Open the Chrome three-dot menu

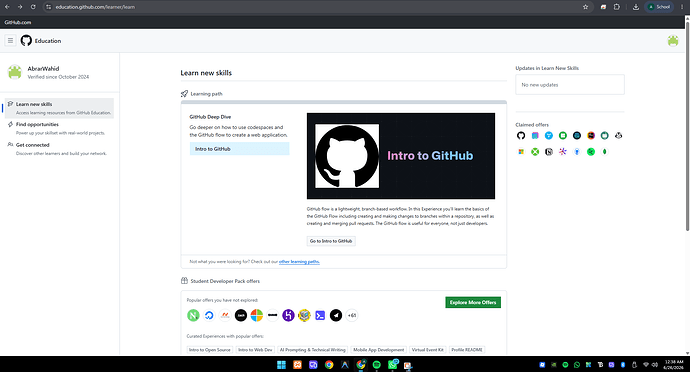(x=682, y=7)
